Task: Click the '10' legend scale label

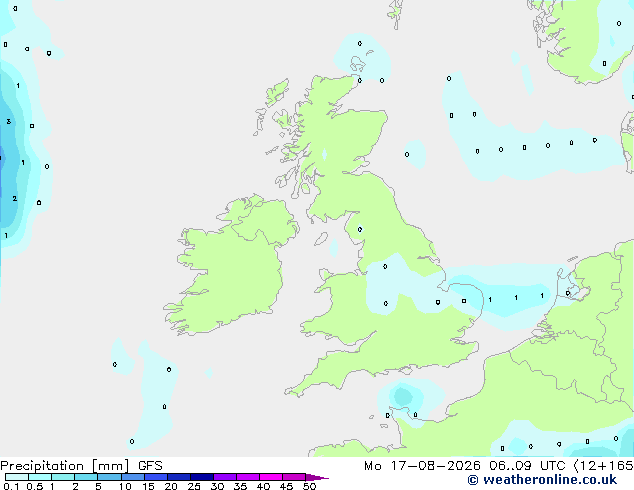Action: [x=125, y=486]
